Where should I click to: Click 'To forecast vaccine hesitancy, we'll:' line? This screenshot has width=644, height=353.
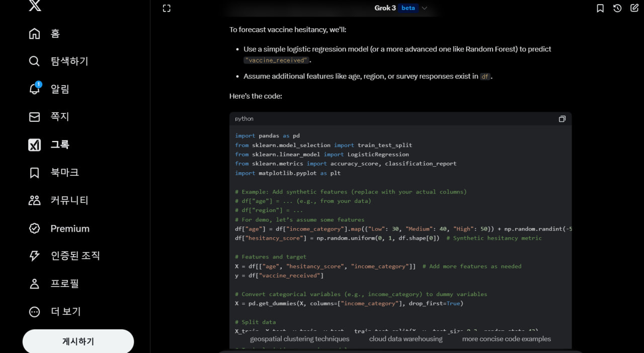pos(288,30)
